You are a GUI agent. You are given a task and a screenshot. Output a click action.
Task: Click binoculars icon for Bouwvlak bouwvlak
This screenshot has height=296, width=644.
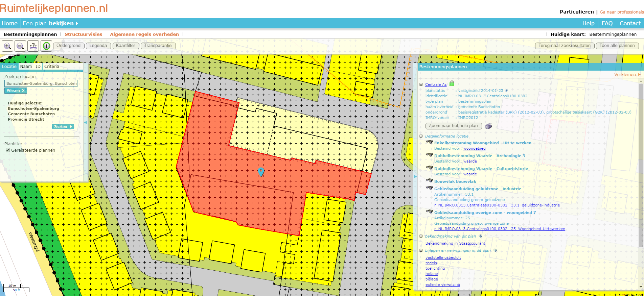pos(430,181)
